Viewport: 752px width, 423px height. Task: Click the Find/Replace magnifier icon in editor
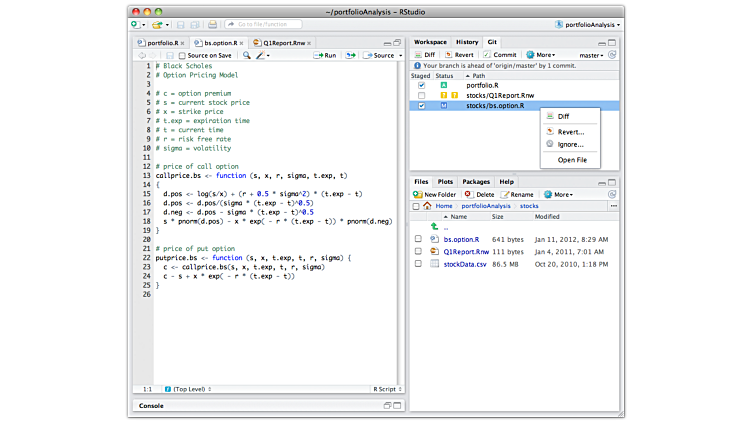245,56
